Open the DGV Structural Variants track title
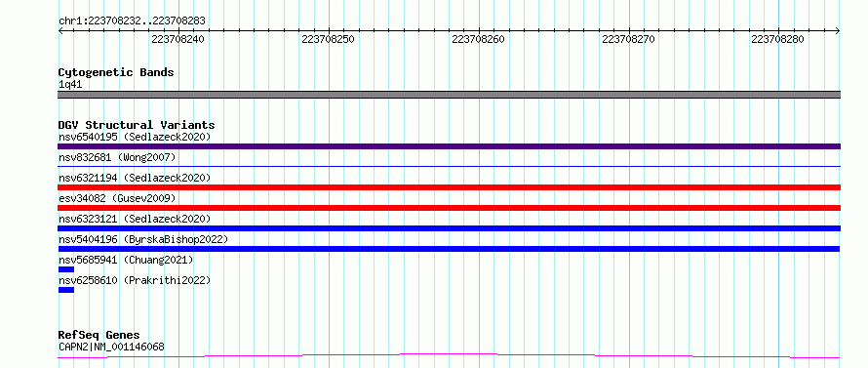868x368 pixels. 137,125
